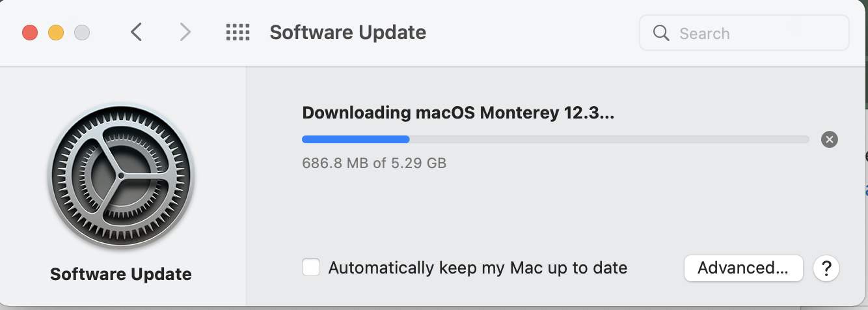This screenshot has height=310, width=868.
Task: Go back to the previous preferences pane
Action: pyautogui.click(x=136, y=32)
